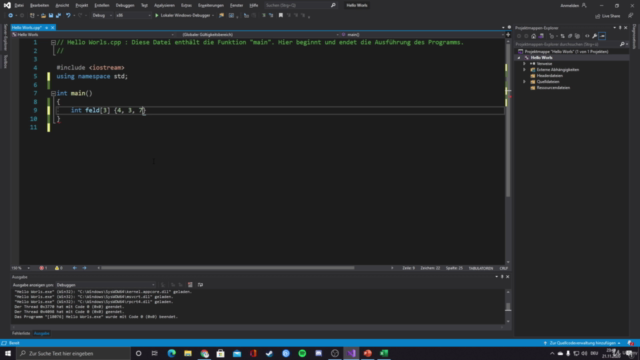The image size is (640, 360).
Task: Open Steam from the taskbar
Action: [269, 353]
